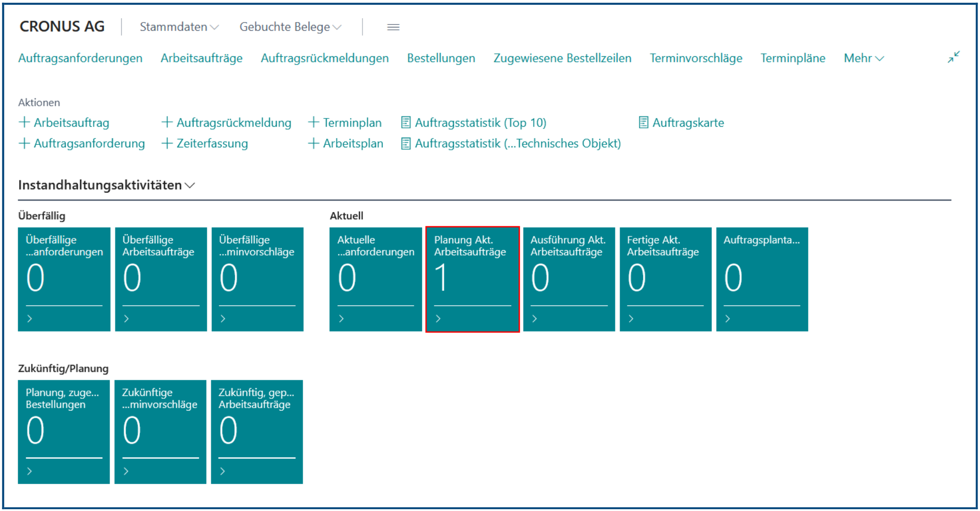This screenshot has height=511, width=980.
Task: Click the plus icon beside Zeiterfassung
Action: coord(167,143)
